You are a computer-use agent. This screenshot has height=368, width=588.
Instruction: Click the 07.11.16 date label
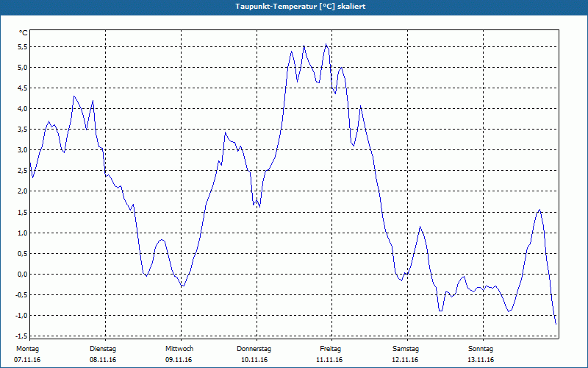coord(27,360)
